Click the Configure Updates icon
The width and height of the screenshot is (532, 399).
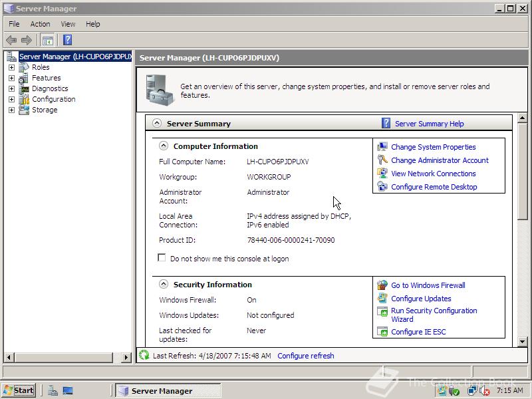click(x=382, y=298)
